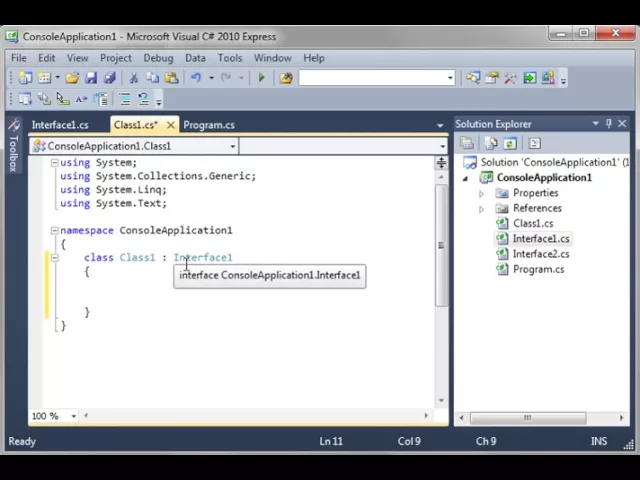Close the Solution Explorer panel
640x480 pixels.
click(x=622, y=123)
